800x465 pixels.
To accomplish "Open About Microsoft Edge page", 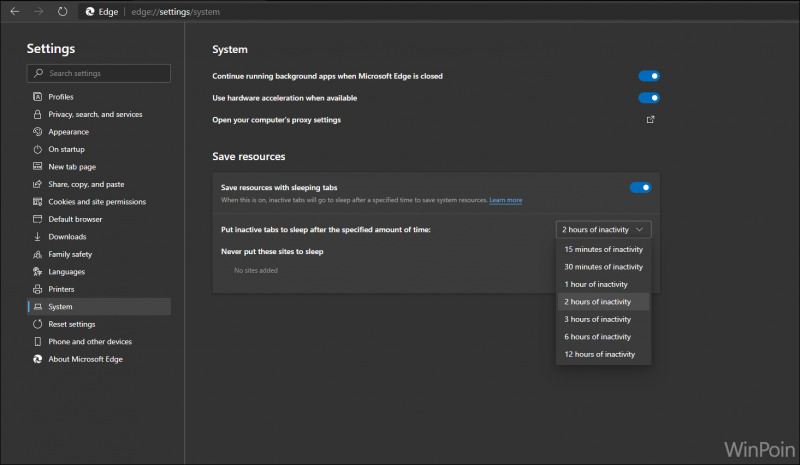I will click(x=99, y=359).
